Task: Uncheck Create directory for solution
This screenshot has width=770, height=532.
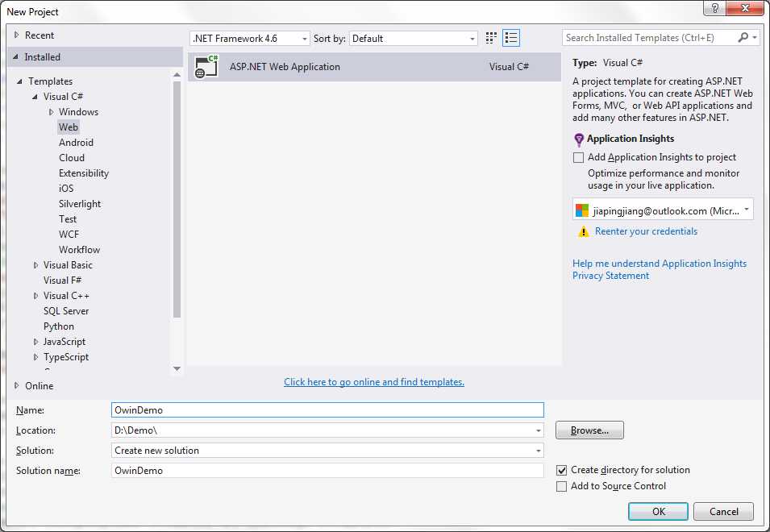Action: click(561, 470)
